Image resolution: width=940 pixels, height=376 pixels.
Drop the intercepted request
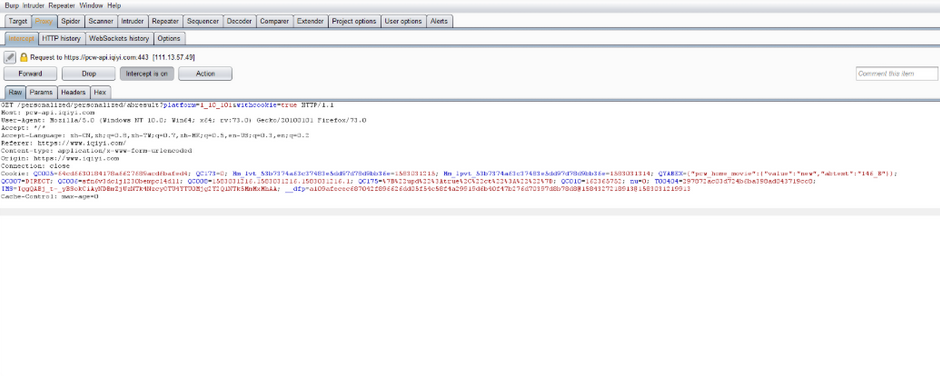[89, 74]
